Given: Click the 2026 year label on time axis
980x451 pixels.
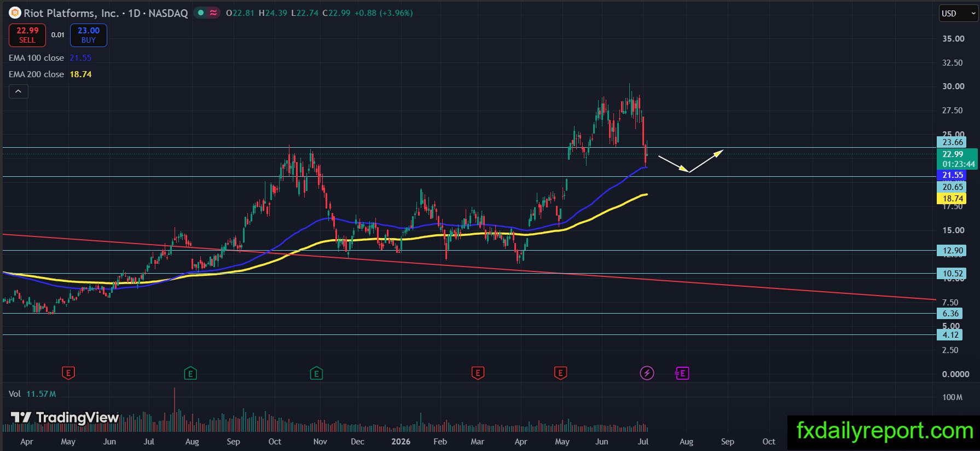Looking at the screenshot, I should (x=401, y=442).
